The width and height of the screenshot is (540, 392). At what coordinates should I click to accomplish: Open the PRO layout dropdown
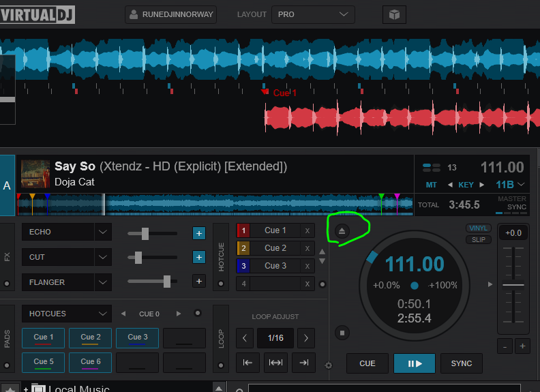tap(313, 14)
